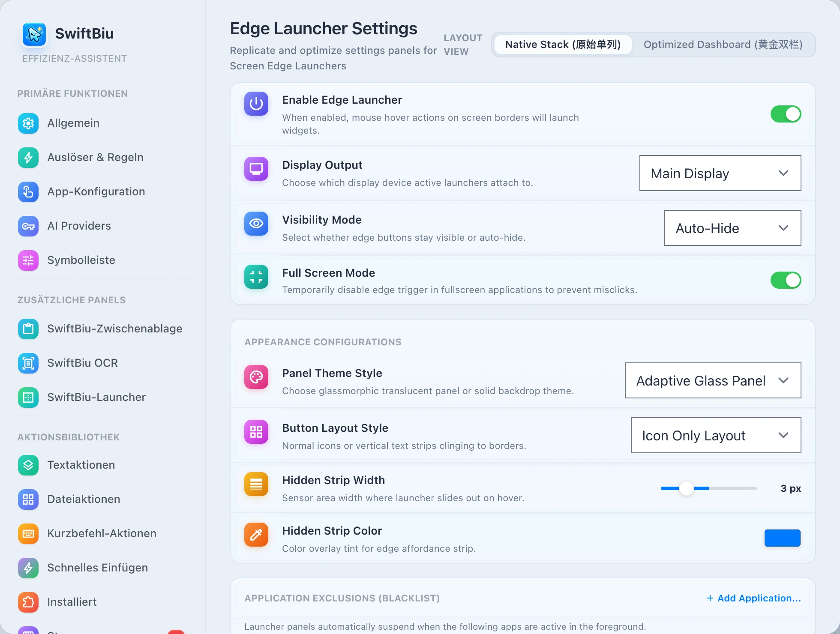Go to App-Konfiguration section
This screenshot has width=840, height=634.
(x=103, y=192)
